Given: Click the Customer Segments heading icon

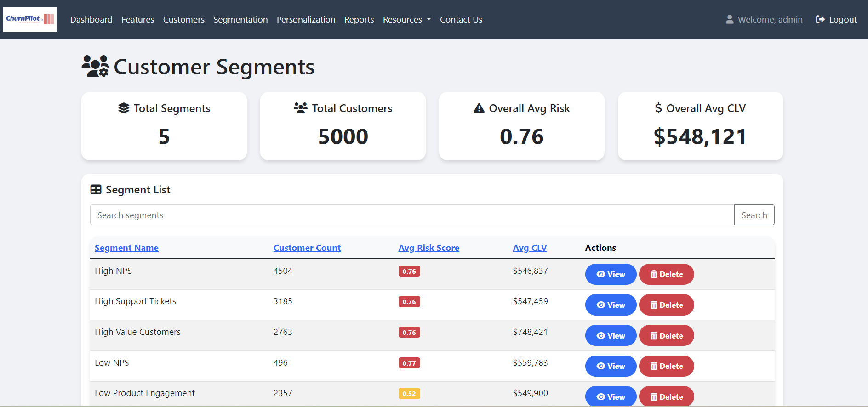Looking at the screenshot, I should pos(95,67).
